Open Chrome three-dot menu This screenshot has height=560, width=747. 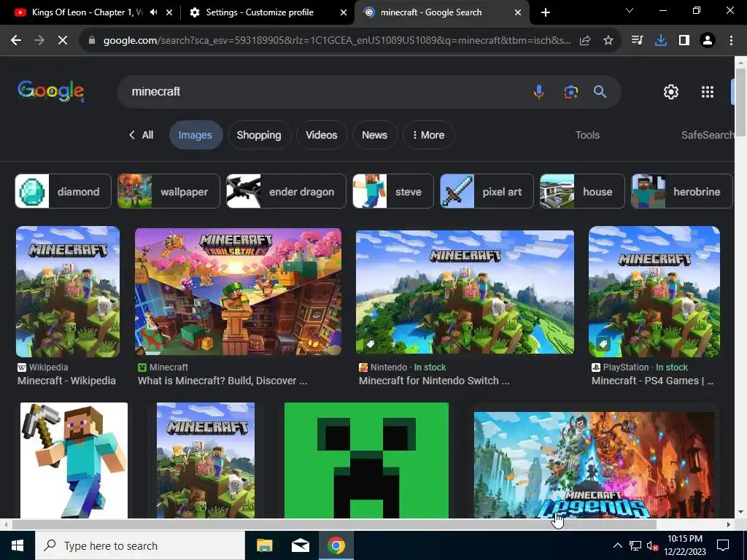[x=731, y=41]
